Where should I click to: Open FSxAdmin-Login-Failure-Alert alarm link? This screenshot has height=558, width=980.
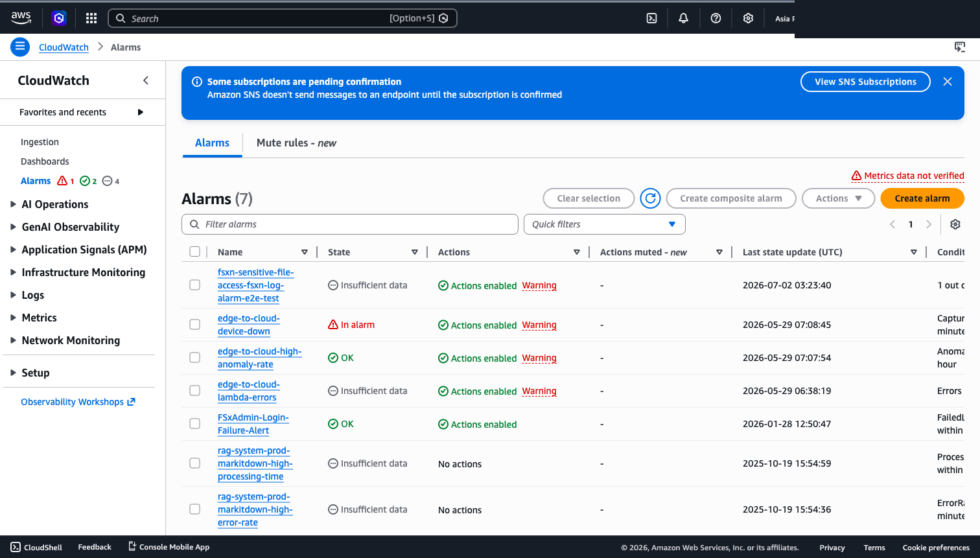[x=253, y=424]
